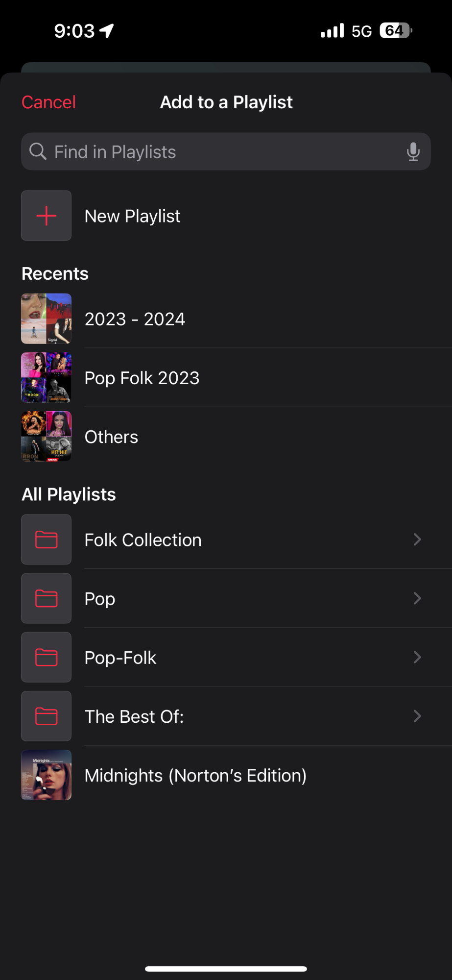Tap the magnifying glass search icon

[x=38, y=151]
